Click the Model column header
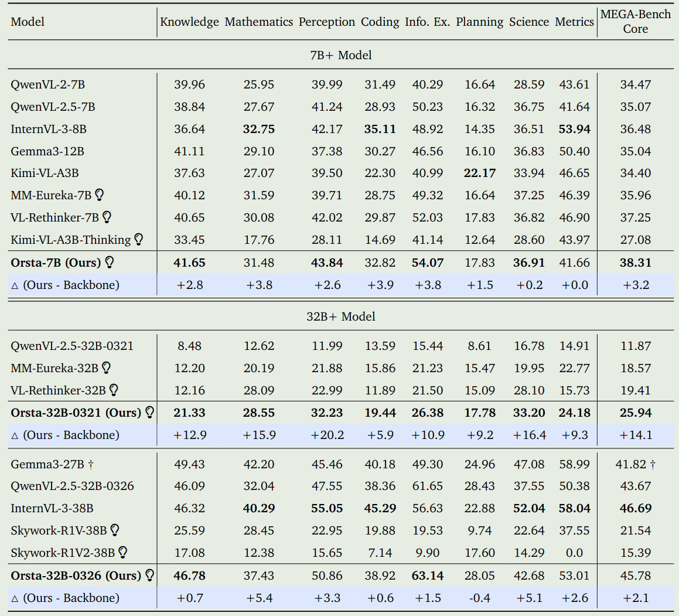Viewport: 679px width, 616px height. point(28,22)
